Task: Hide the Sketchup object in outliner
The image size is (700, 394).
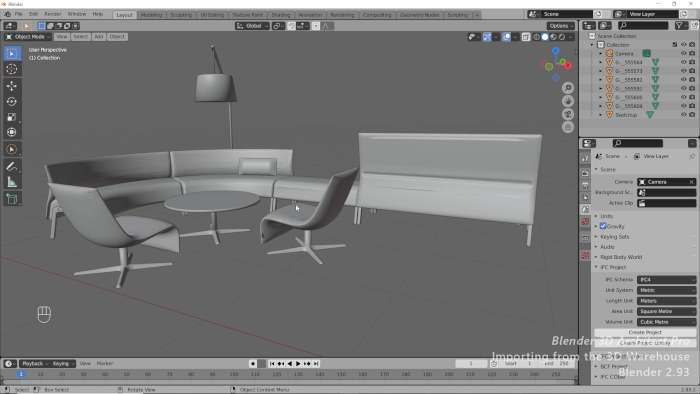Action: [x=683, y=115]
